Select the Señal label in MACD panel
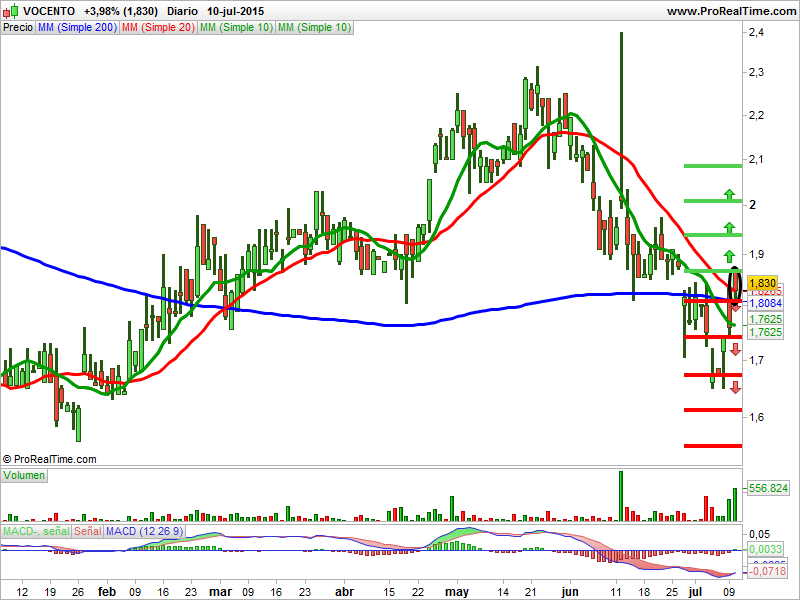800x600 pixels. tap(88, 531)
